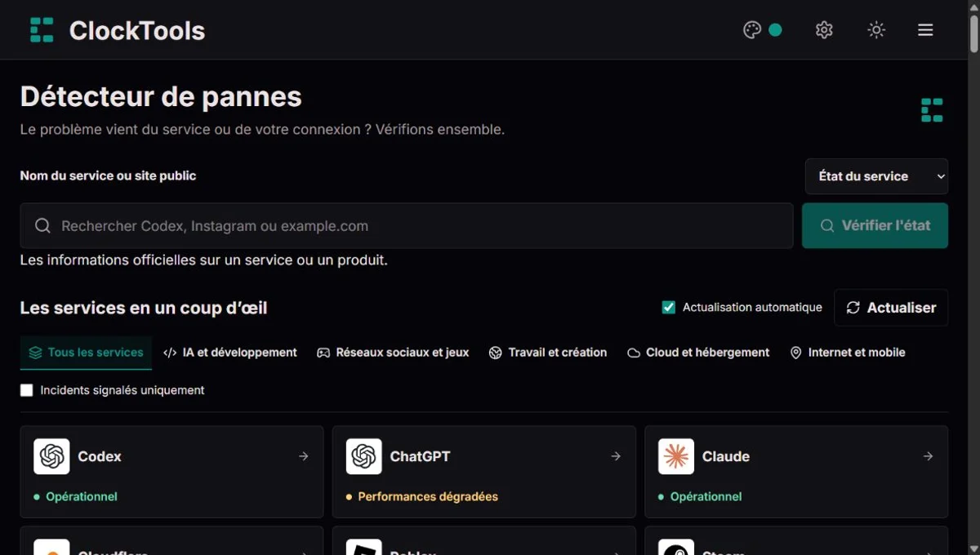The width and height of the screenshot is (980, 555).
Task: Click the magnifier icon in search field
Action: (x=42, y=226)
